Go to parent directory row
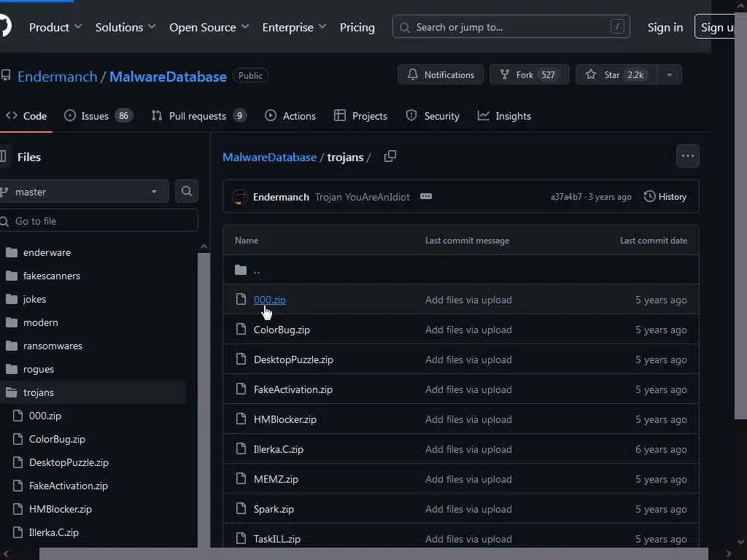The width and height of the screenshot is (747, 560). pyautogui.click(x=461, y=270)
